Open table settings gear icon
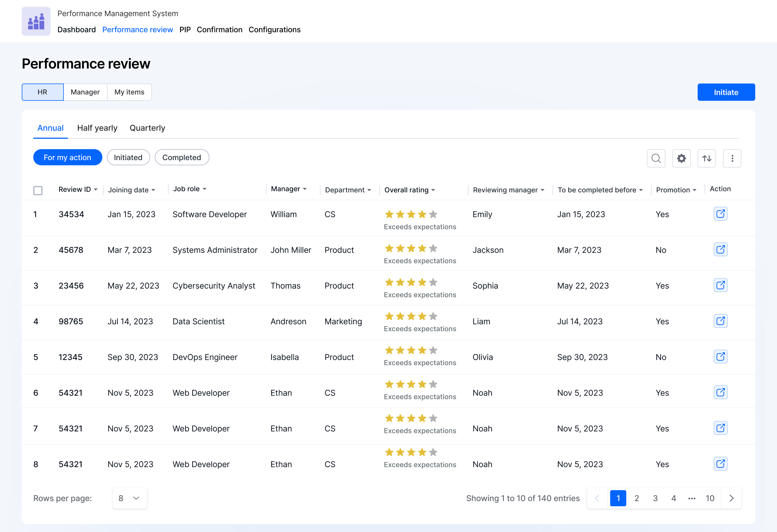 click(681, 158)
